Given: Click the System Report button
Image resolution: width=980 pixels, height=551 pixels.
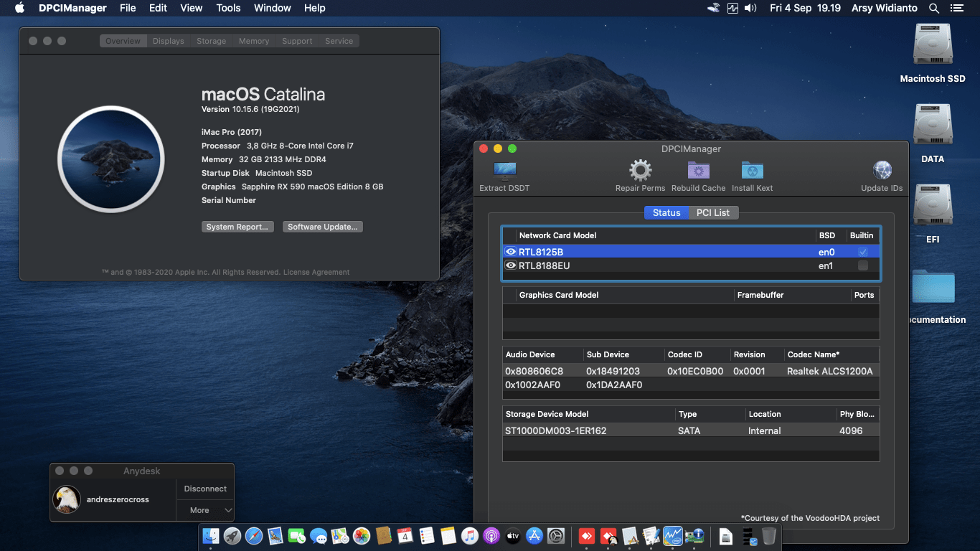Looking at the screenshot, I should (237, 227).
